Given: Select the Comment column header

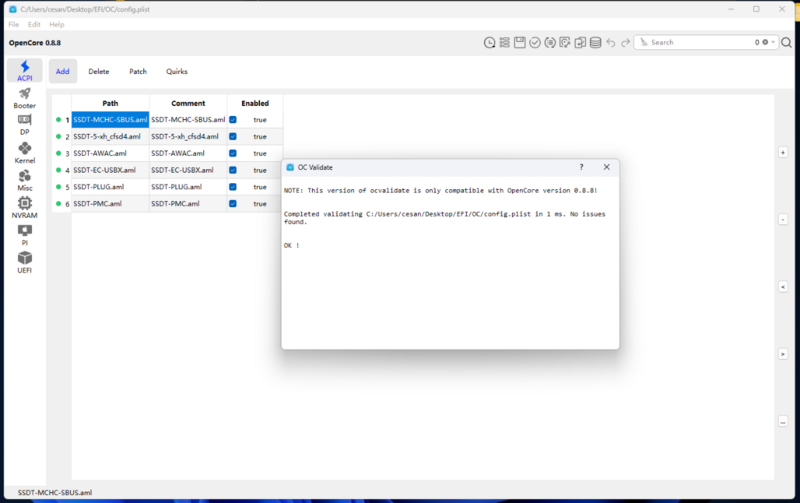Looking at the screenshot, I should (188, 103).
